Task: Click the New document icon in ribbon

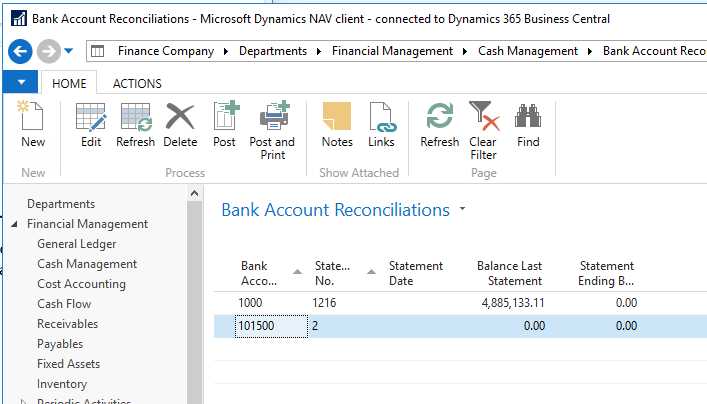Action: tap(33, 125)
